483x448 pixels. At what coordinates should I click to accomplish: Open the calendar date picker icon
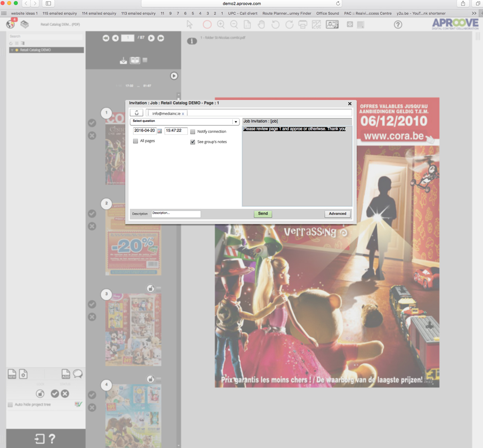[160, 131]
